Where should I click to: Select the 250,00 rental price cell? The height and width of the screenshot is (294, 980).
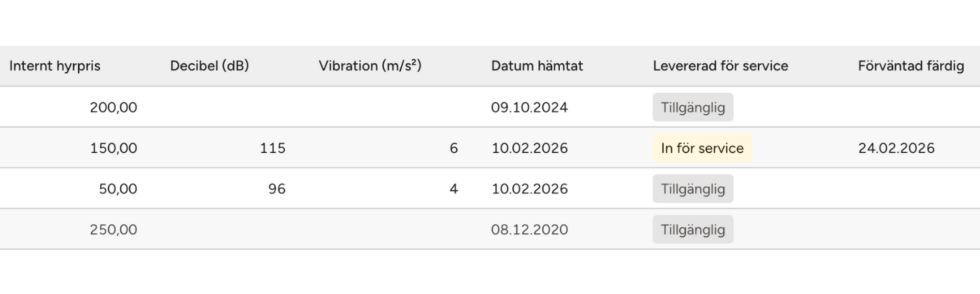[114, 229]
